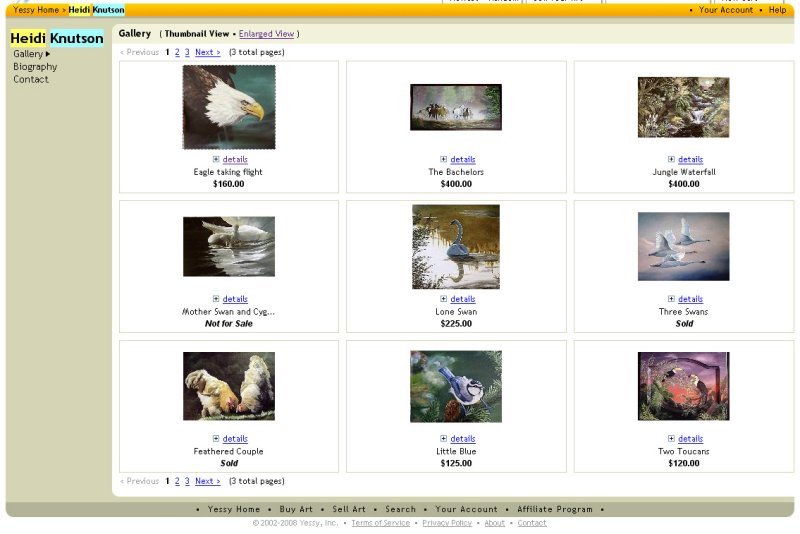Go to page 3 in top pagination
The width and height of the screenshot is (800, 534).
187,52
